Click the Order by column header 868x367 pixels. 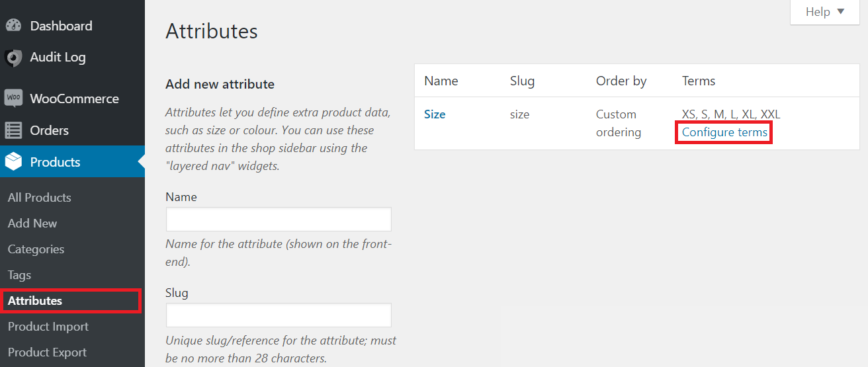621,81
